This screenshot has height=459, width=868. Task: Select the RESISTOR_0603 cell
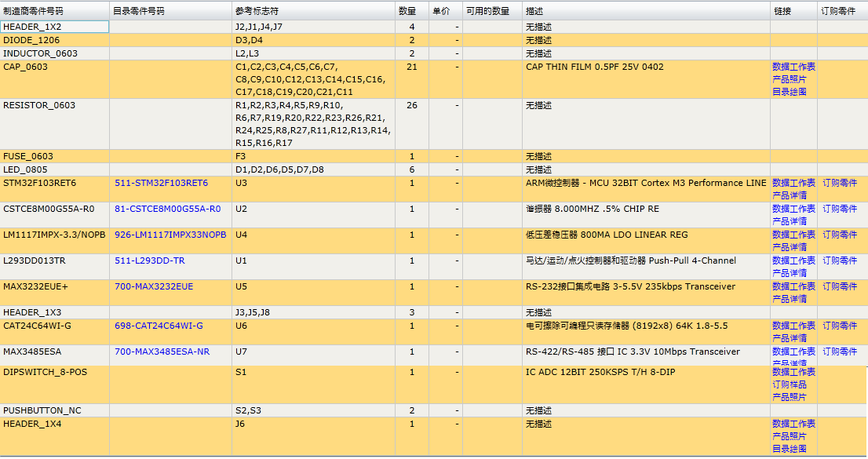(55, 124)
